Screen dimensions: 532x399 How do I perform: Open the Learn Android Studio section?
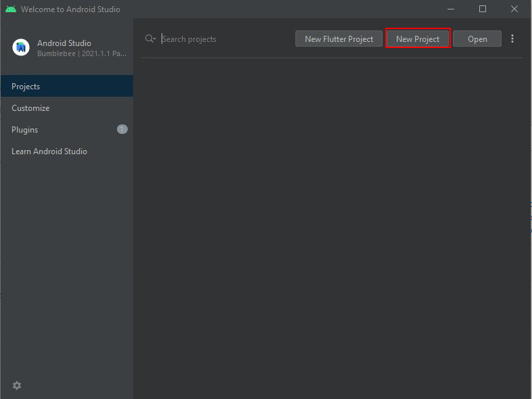(67, 151)
